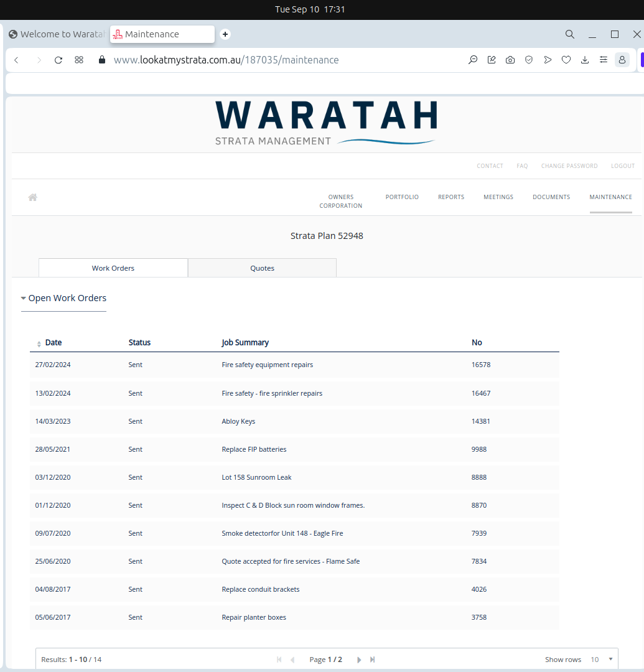The height and width of the screenshot is (672, 644).
Task: Open the easy setup sliders icon
Action: pyautogui.click(x=604, y=60)
